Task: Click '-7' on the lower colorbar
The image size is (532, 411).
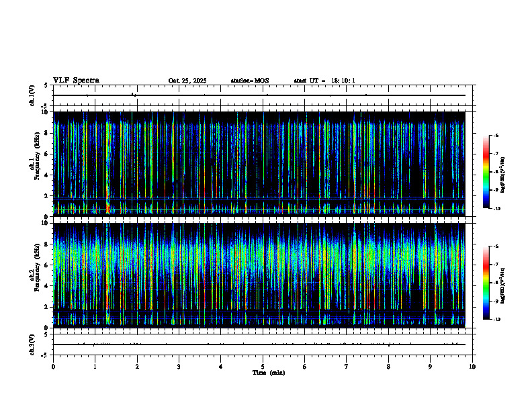Action: [x=496, y=265]
